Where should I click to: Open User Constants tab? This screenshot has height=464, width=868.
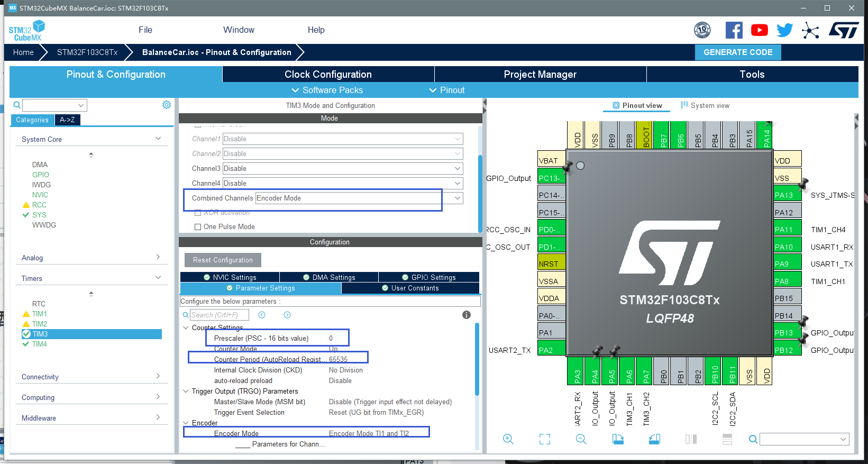tap(410, 288)
